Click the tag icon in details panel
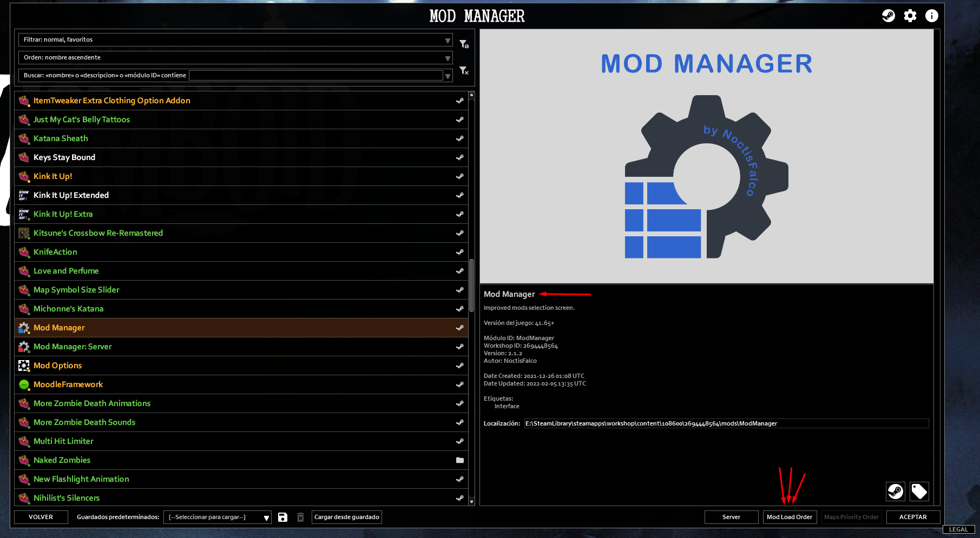 pyautogui.click(x=919, y=491)
